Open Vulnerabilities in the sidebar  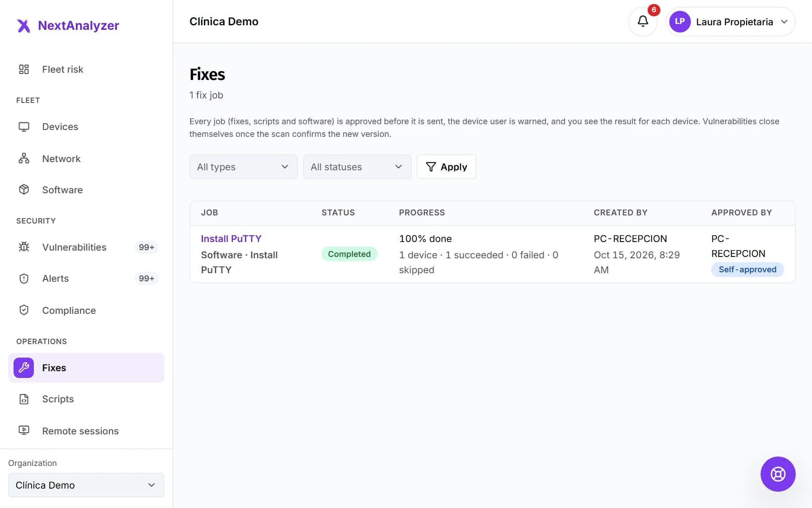click(86, 247)
